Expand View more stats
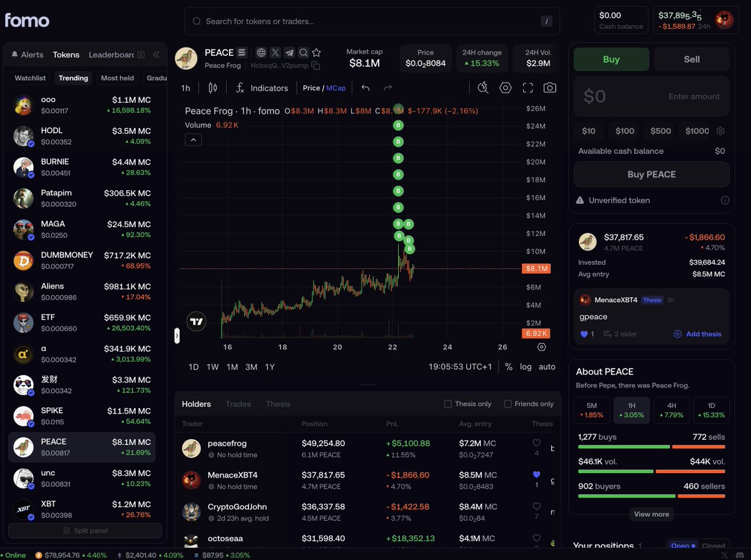Viewport: 751px width, 560px height. tap(651, 514)
